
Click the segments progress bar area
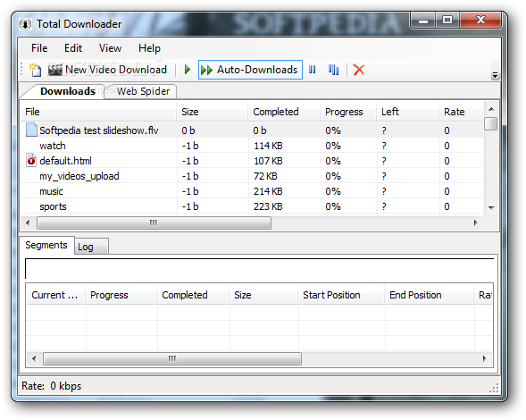[x=259, y=269]
